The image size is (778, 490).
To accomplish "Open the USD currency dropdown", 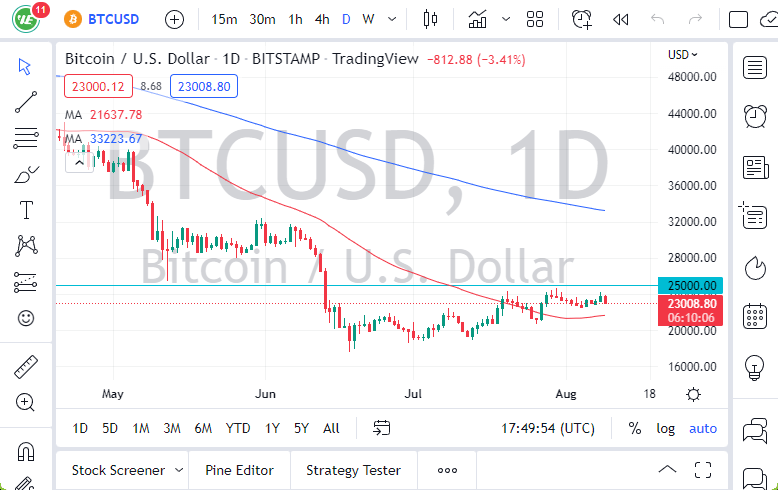I will pos(683,55).
